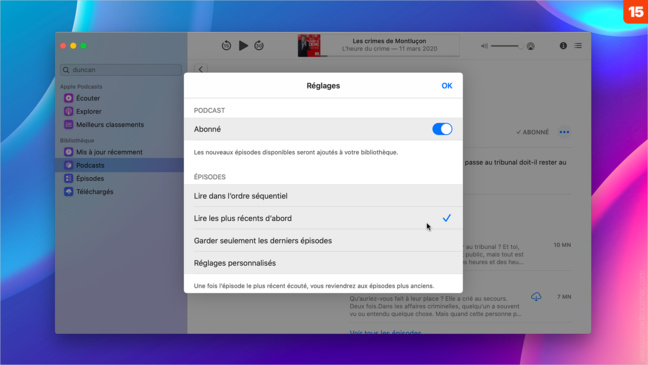Adjust the volume slider in the toolbar
This screenshot has width=648, height=365.
507,46
